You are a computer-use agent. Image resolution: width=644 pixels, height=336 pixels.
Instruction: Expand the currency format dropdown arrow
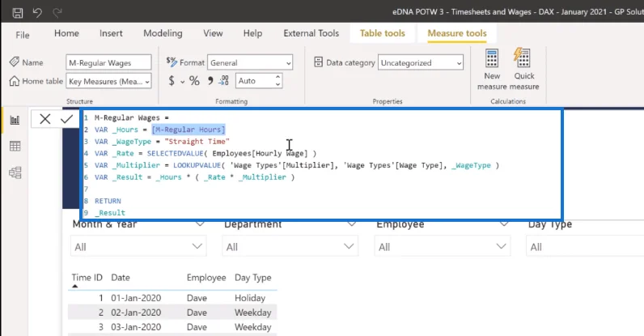pos(182,82)
